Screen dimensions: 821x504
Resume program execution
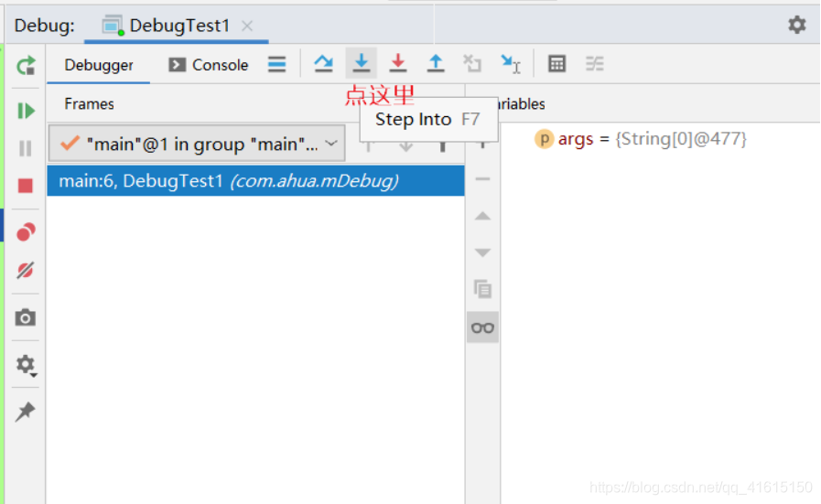point(26,111)
